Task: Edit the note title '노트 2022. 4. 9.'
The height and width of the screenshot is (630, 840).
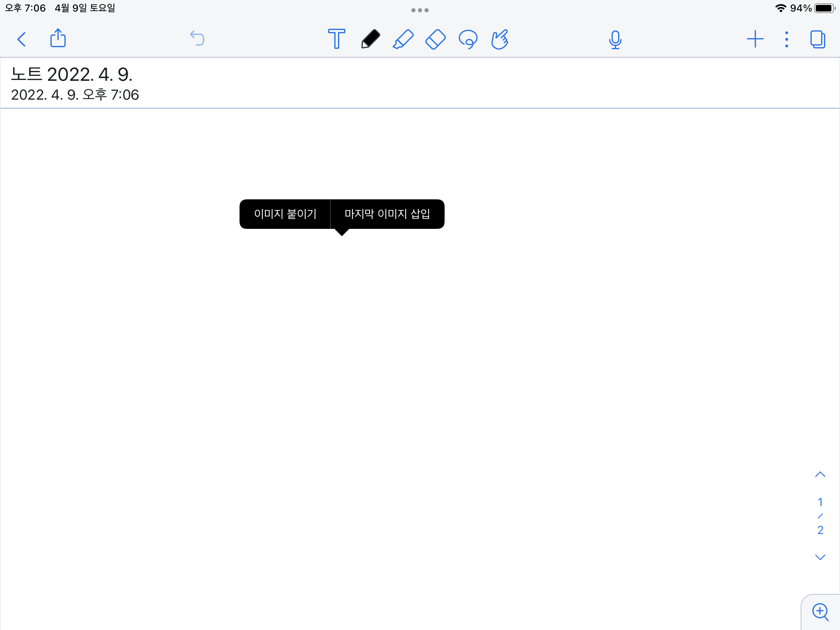Action: (x=72, y=75)
